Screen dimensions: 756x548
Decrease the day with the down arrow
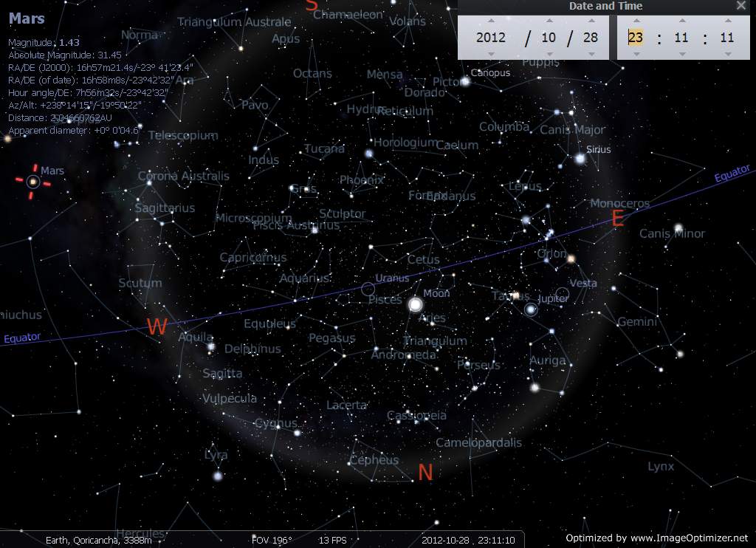tap(591, 53)
